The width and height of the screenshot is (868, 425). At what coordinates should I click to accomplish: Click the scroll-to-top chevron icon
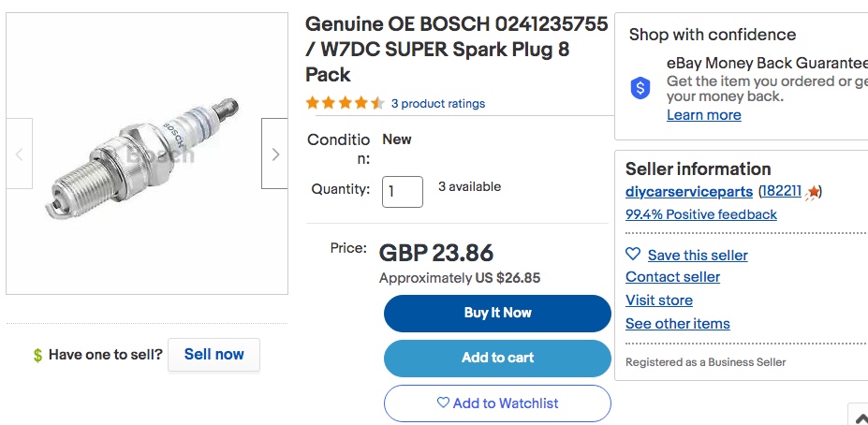click(861, 416)
